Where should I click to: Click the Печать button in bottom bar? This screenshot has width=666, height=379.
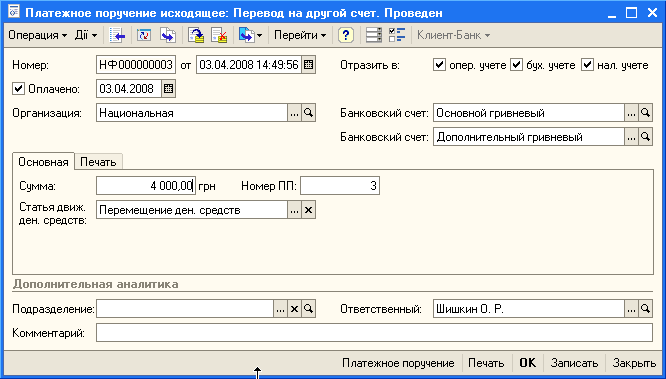(486, 363)
